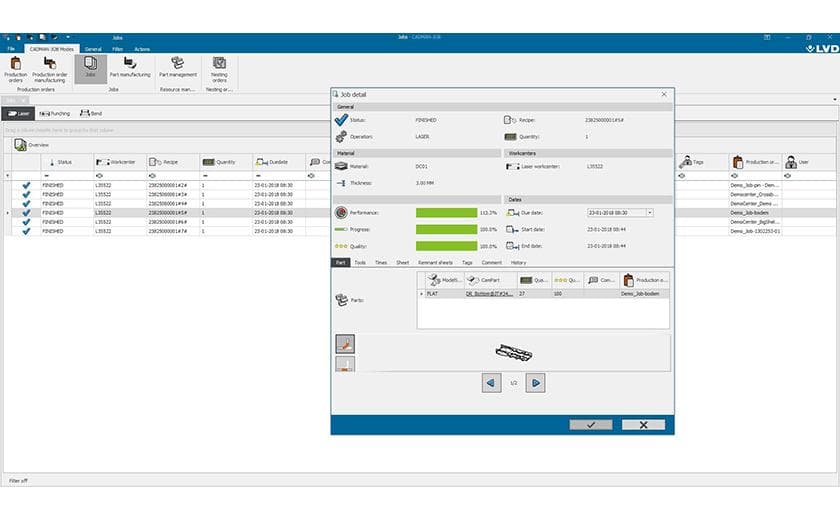The width and height of the screenshot is (840, 520).
Task: Cancel Job detail with the X button
Action: tap(643, 425)
